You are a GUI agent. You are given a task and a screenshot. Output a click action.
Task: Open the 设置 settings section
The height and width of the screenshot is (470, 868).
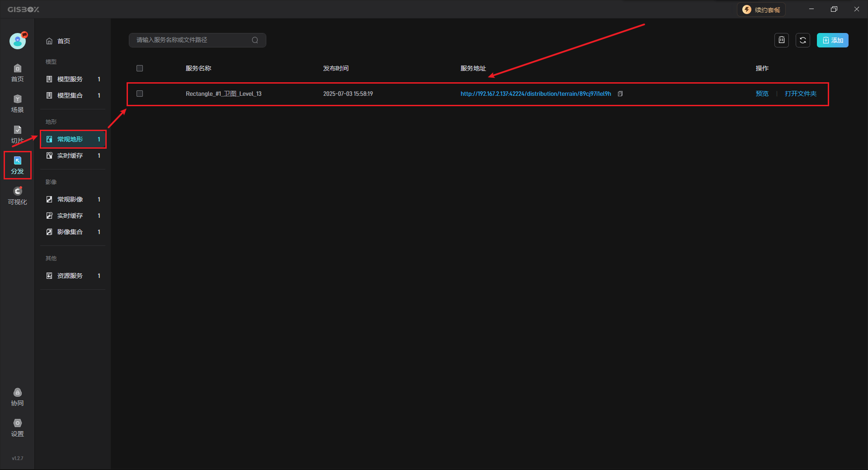pos(18,428)
